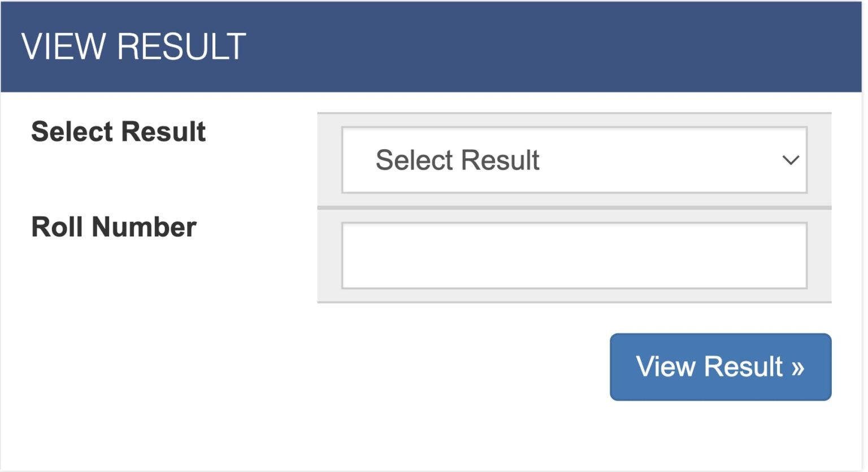Screen dimensions: 868x472
Task: Click the Select Result field label
Action: pyautogui.click(x=119, y=131)
